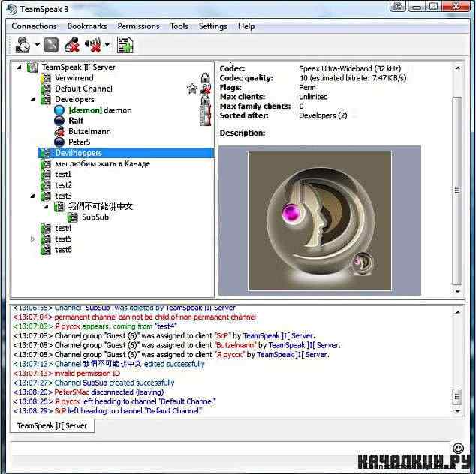Click the Developers channel icon
Image resolution: width=476 pixels, height=474 pixels.
click(46, 100)
